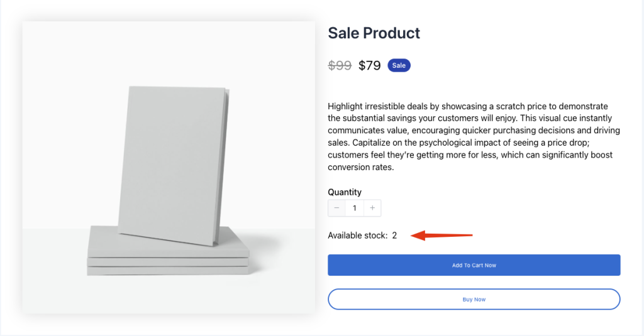Click the description line starting with "communicates value"
The height and width of the screenshot is (336, 644).
(x=474, y=131)
